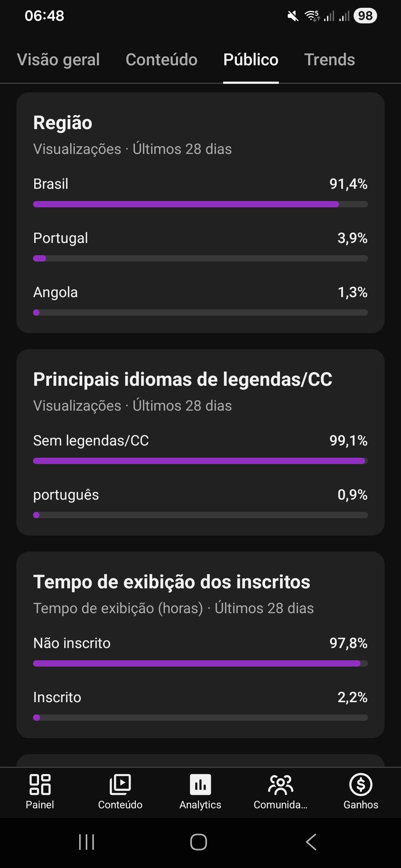Open recent apps button

(x=87, y=842)
